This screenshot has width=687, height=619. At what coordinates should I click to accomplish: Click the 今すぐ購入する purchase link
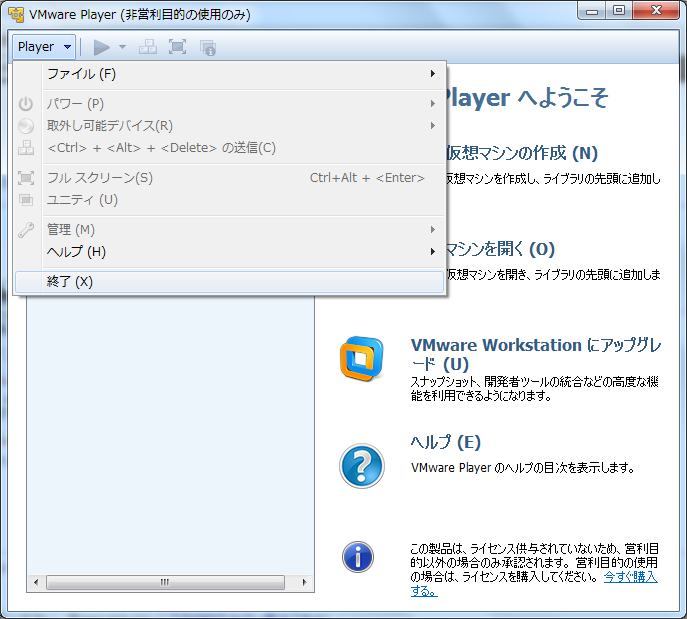point(630,578)
